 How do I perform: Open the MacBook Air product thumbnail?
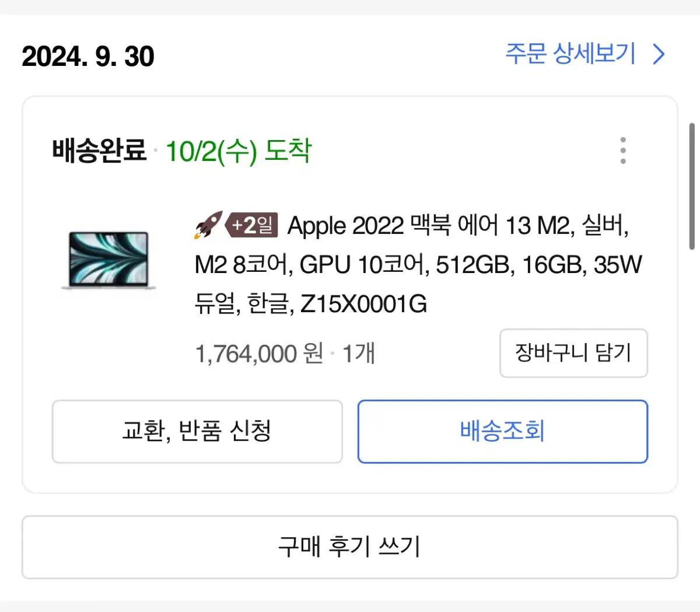(108, 260)
